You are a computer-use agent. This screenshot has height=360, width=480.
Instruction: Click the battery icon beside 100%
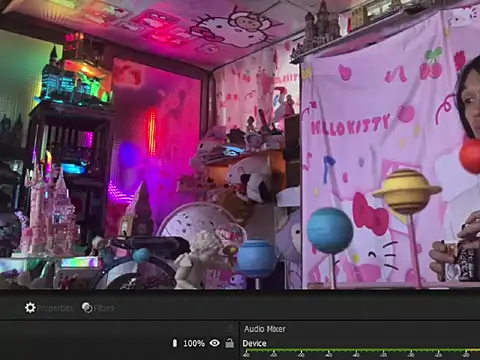pos(175,343)
